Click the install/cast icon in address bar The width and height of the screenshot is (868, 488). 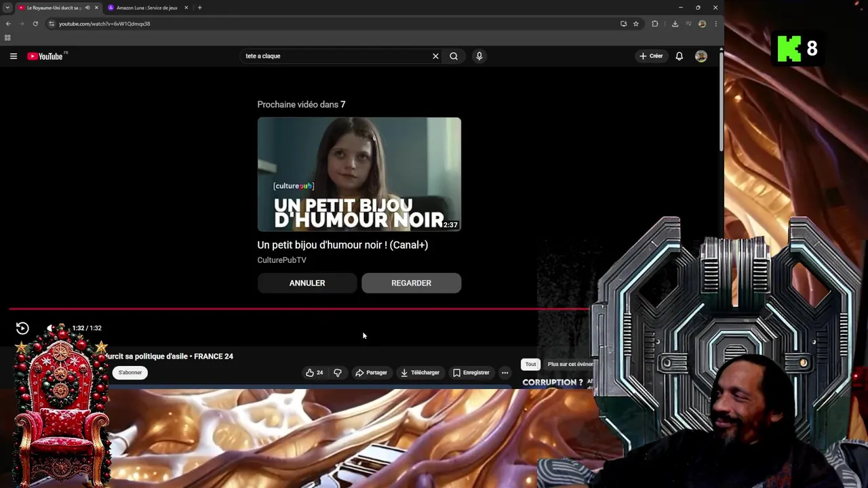pyautogui.click(x=623, y=24)
